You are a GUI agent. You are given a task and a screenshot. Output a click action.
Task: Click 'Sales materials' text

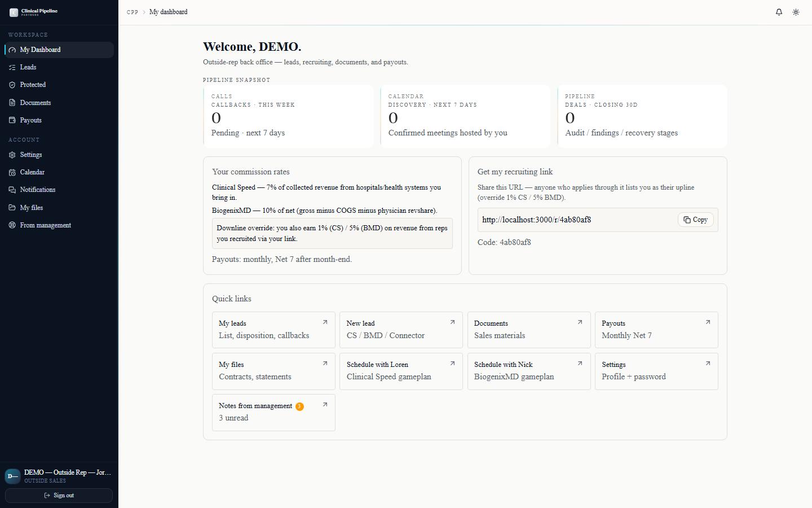500,335
